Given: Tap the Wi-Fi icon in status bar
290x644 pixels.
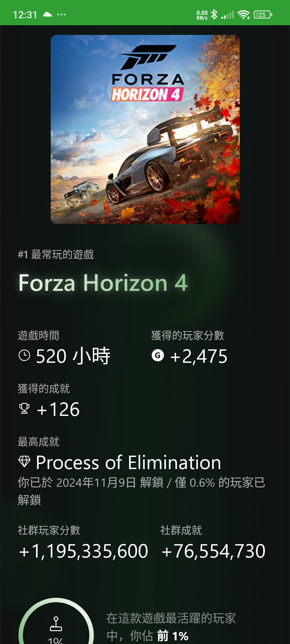Looking at the screenshot, I should click(244, 14).
